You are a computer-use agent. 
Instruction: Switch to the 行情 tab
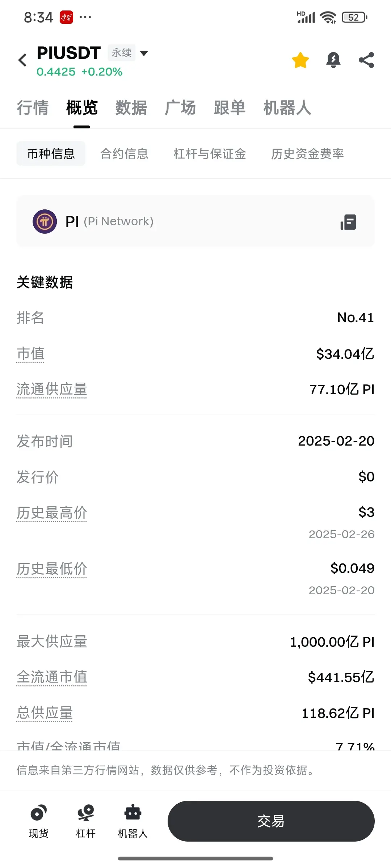pos(33,108)
